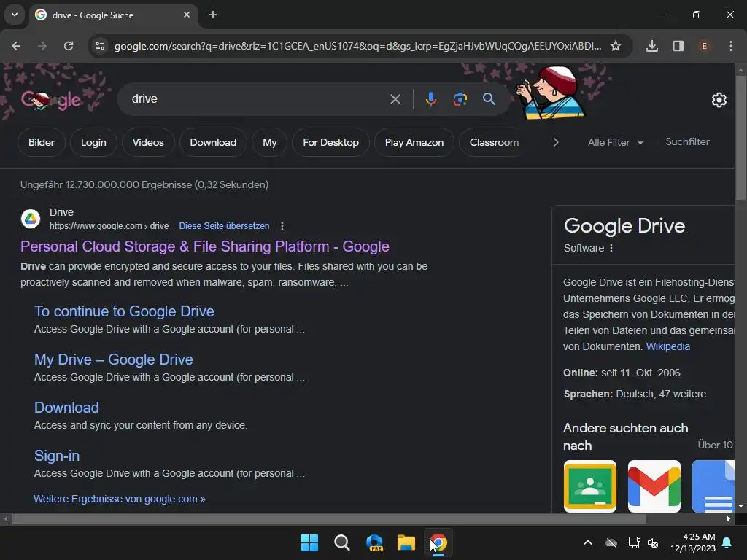The width and height of the screenshot is (747, 560).
Task: Select the Login filter chip
Action: pos(93,142)
